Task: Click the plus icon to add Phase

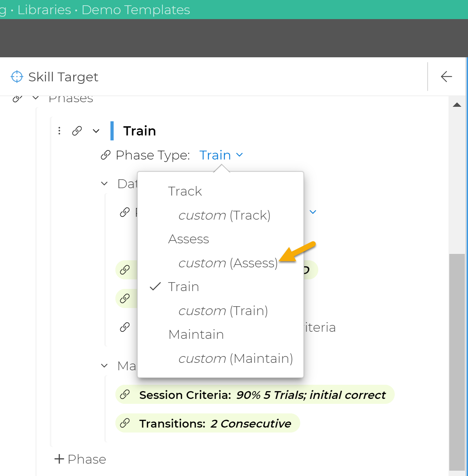Action: click(x=59, y=459)
